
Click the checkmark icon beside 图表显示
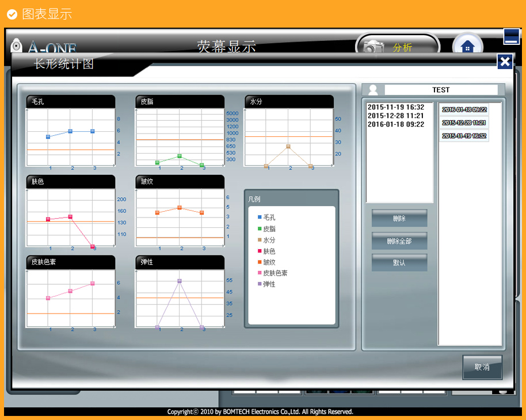pyautogui.click(x=12, y=14)
